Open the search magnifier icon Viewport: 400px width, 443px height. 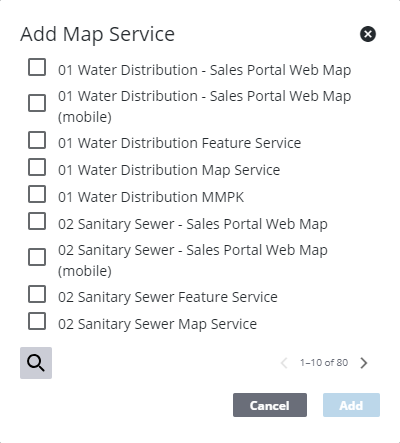click(x=36, y=363)
